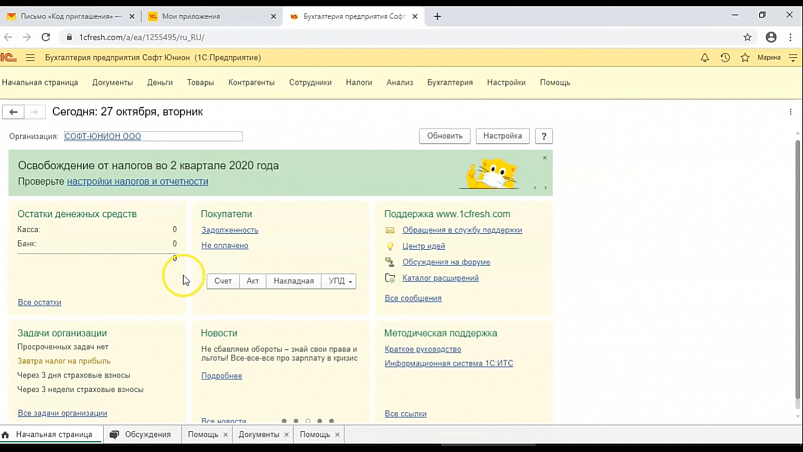
Task: Click the cat with mask banner image
Action: 492,174
